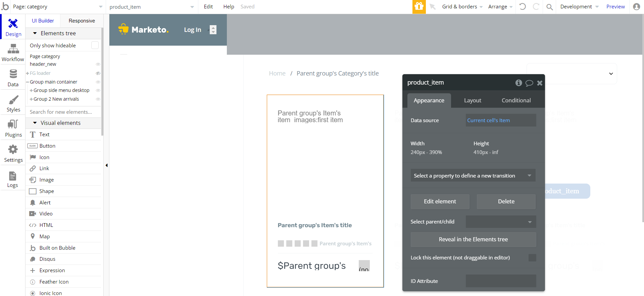Open the Arrange dropdown
The height and width of the screenshot is (296, 644).
click(x=500, y=7)
